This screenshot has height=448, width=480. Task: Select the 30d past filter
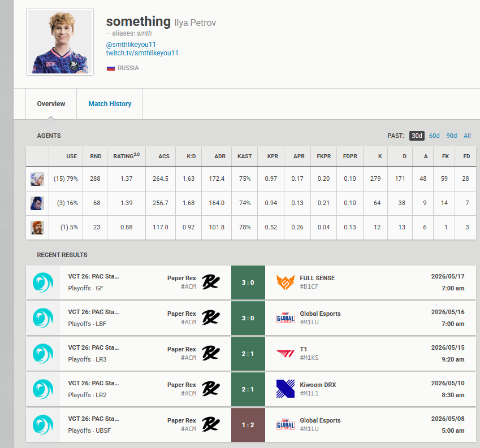pyautogui.click(x=417, y=136)
